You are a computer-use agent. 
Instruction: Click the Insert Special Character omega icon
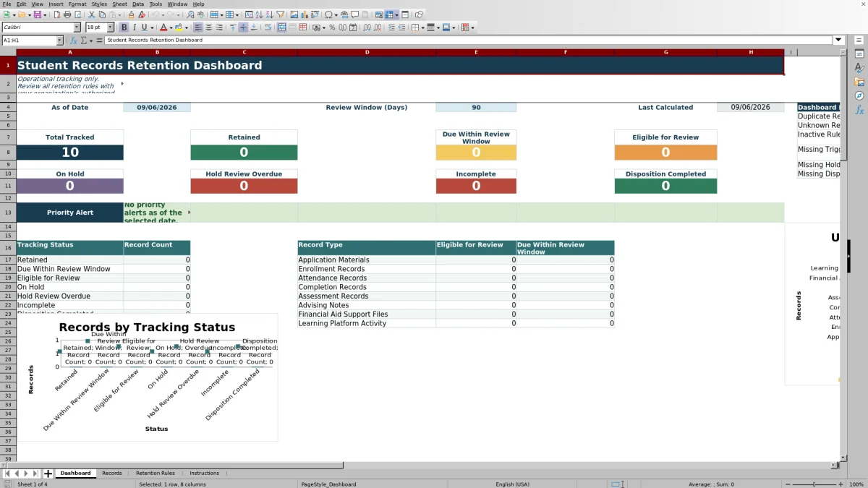click(x=328, y=14)
